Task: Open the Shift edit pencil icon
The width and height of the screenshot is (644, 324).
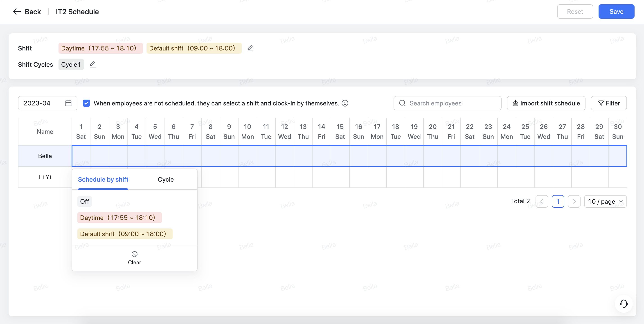Action: [250, 48]
